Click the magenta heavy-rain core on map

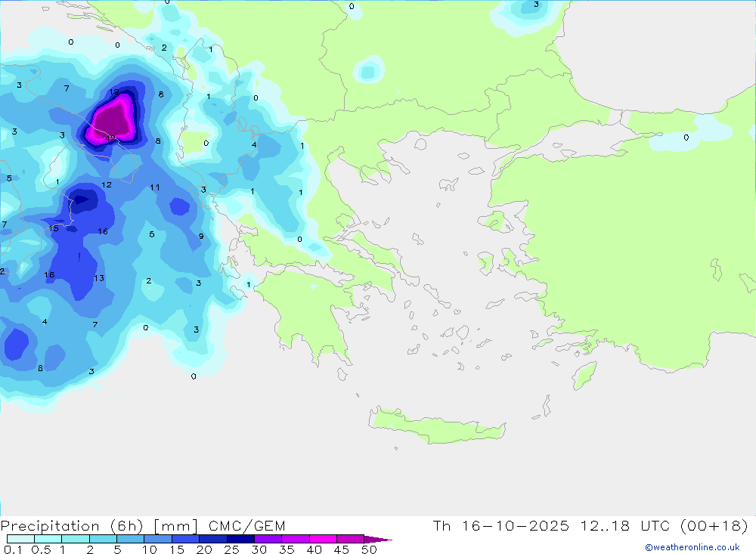pos(114,119)
